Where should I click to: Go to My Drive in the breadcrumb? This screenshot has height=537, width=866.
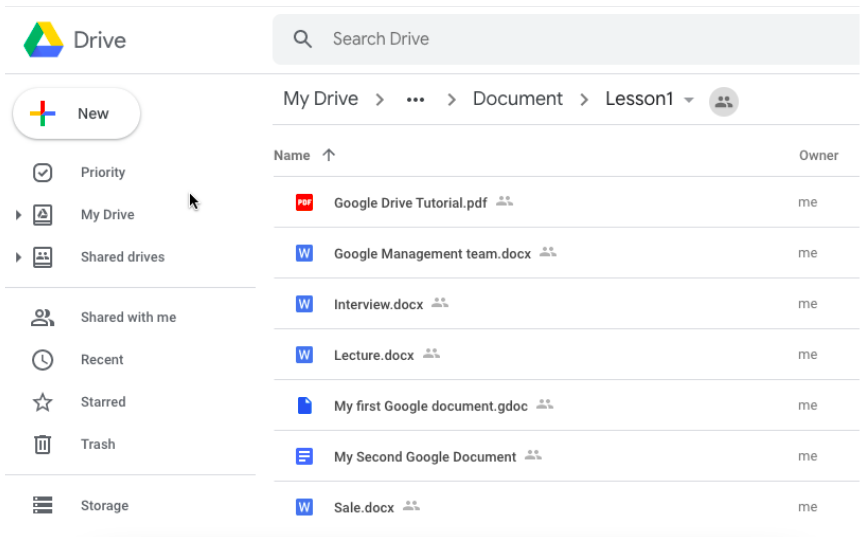tap(321, 99)
